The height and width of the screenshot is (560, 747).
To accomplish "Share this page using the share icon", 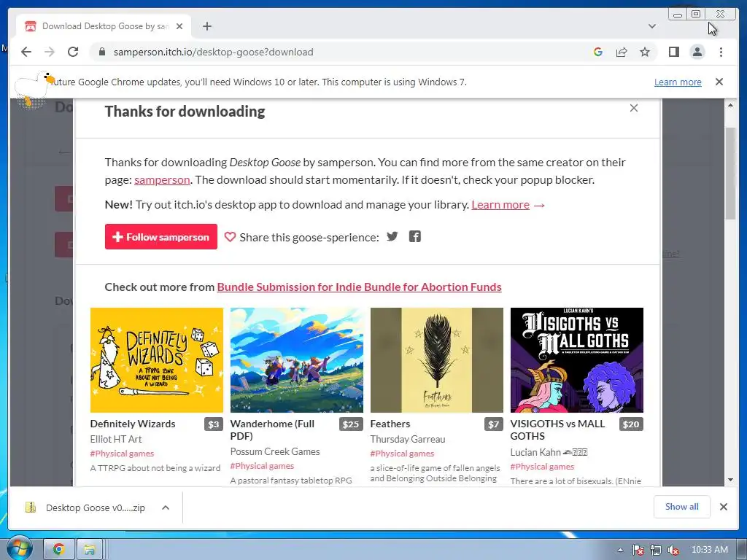I will coord(622,52).
